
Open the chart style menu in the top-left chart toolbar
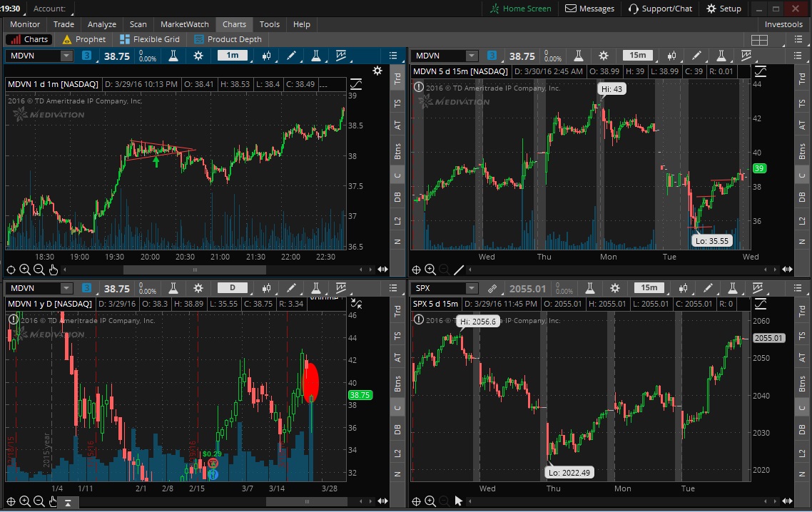[x=267, y=56]
